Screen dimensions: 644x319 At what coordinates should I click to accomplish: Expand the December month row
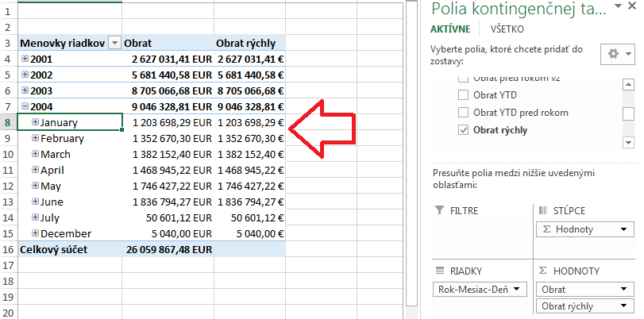click(35, 233)
